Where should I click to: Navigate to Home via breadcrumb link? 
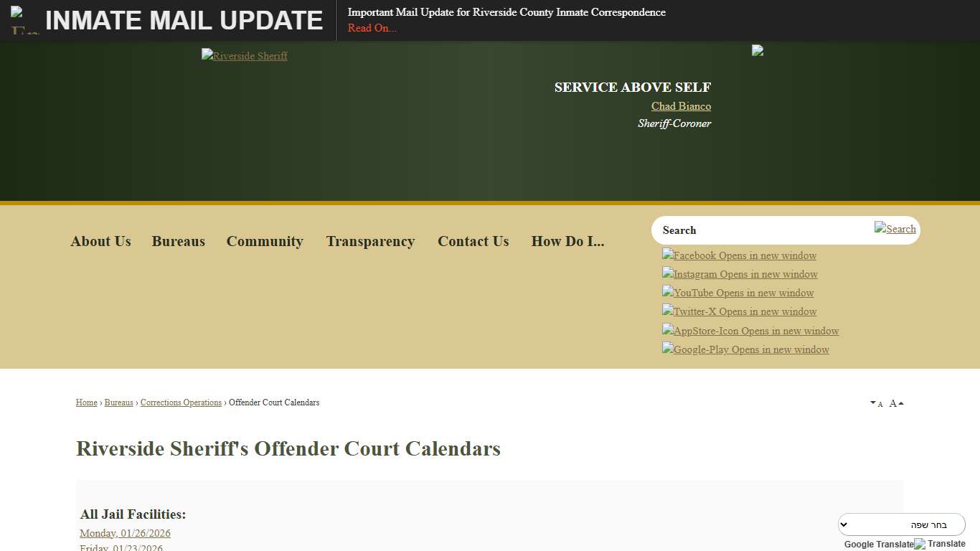(x=86, y=402)
